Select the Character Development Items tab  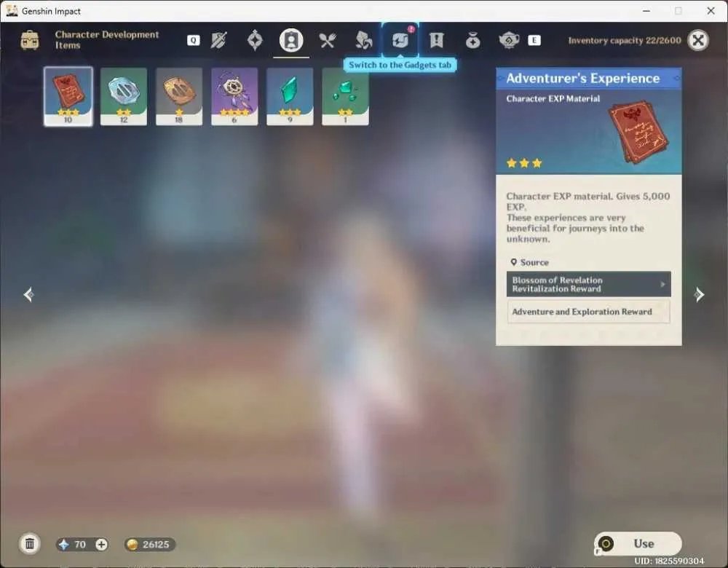(291, 40)
